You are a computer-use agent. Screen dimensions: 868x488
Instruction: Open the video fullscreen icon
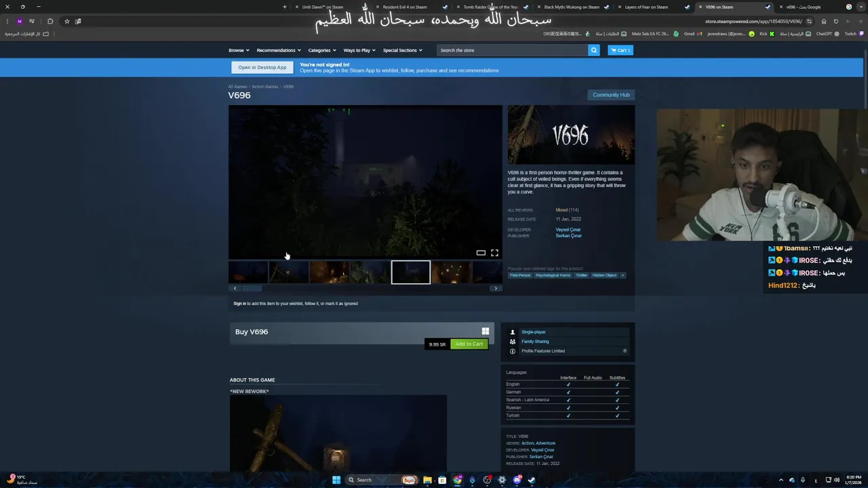[494, 253]
